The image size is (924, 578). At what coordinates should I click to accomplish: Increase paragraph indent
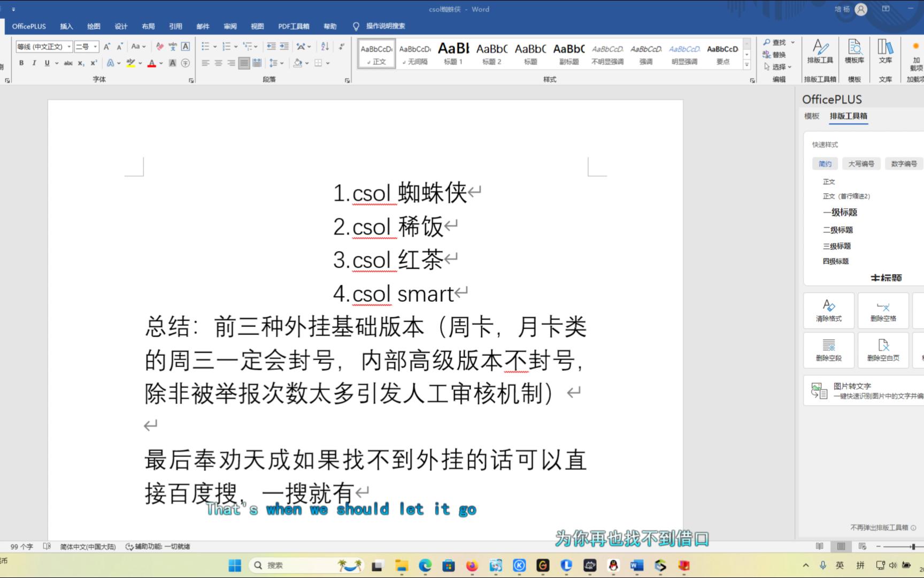284,47
